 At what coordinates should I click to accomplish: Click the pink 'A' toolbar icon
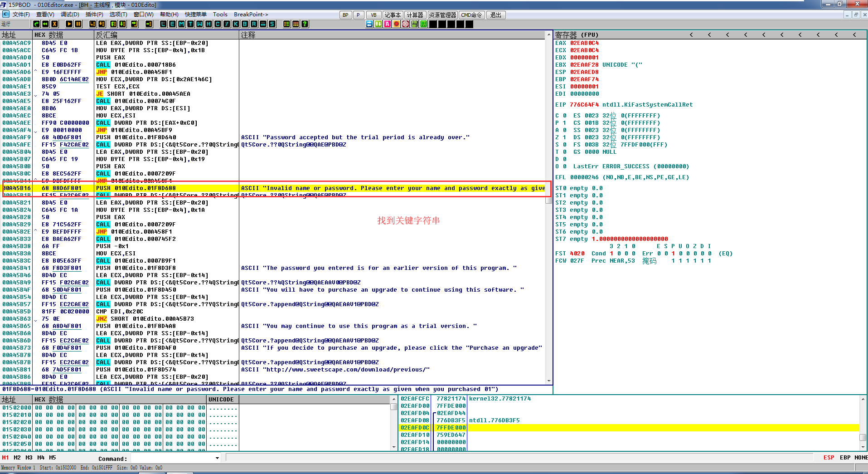tap(387, 24)
